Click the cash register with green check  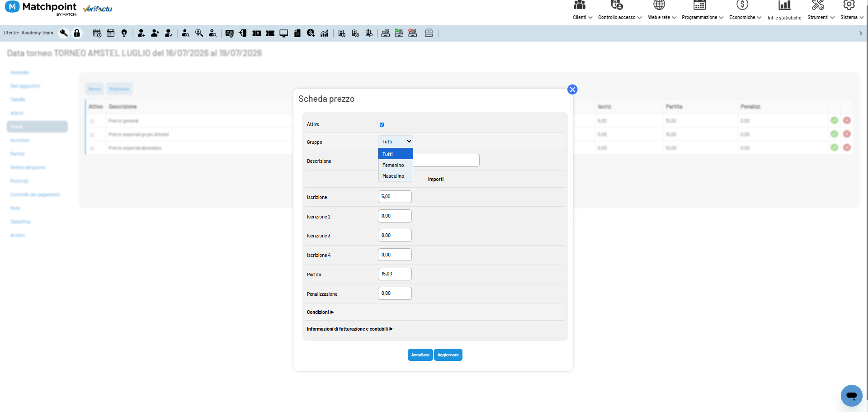tap(399, 33)
